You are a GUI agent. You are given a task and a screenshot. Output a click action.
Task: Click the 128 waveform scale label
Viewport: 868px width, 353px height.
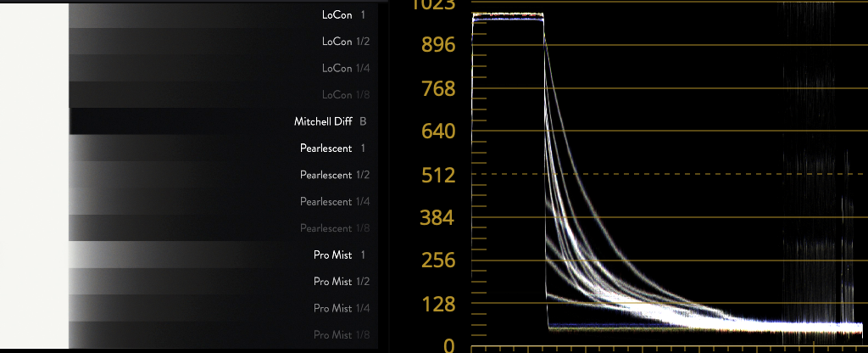(x=438, y=304)
